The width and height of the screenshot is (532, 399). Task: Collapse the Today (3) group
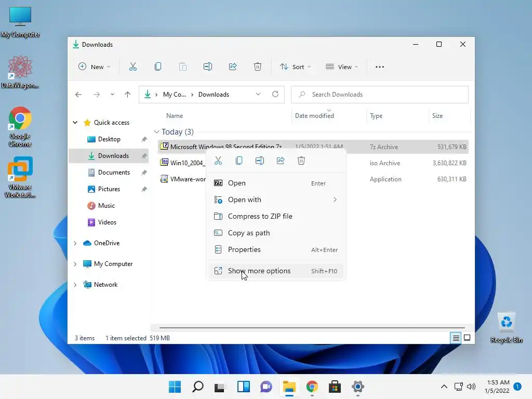156,131
